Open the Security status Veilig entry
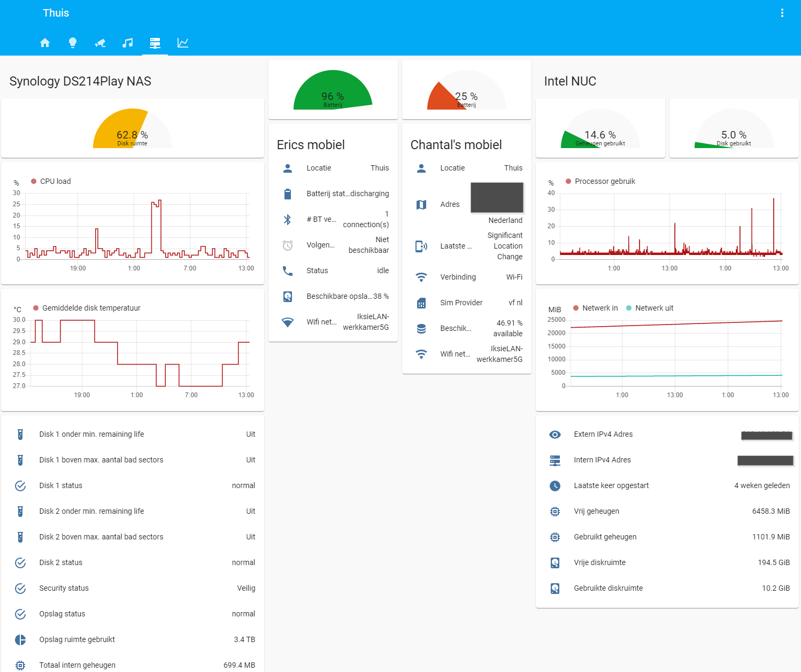801x672 pixels. pos(133,588)
